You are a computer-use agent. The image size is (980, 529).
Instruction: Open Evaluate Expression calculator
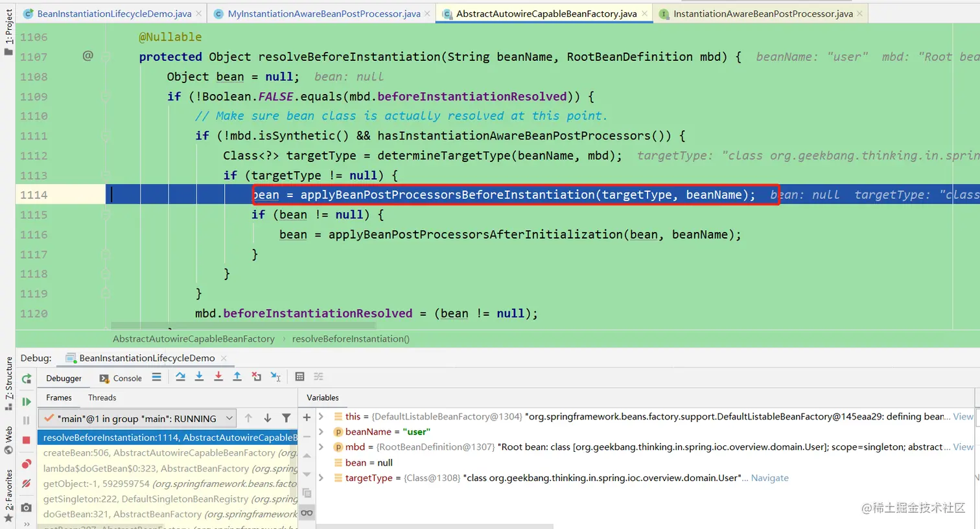click(x=299, y=377)
